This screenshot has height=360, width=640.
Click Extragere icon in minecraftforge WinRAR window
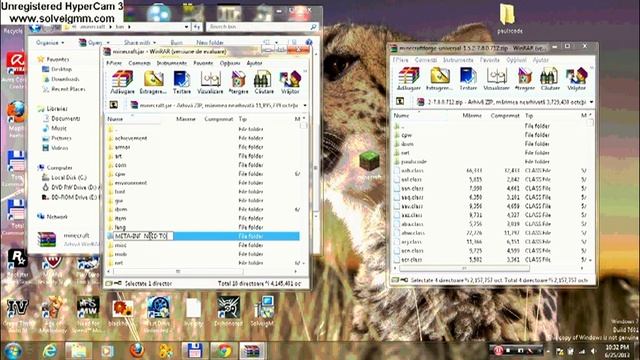[439, 78]
